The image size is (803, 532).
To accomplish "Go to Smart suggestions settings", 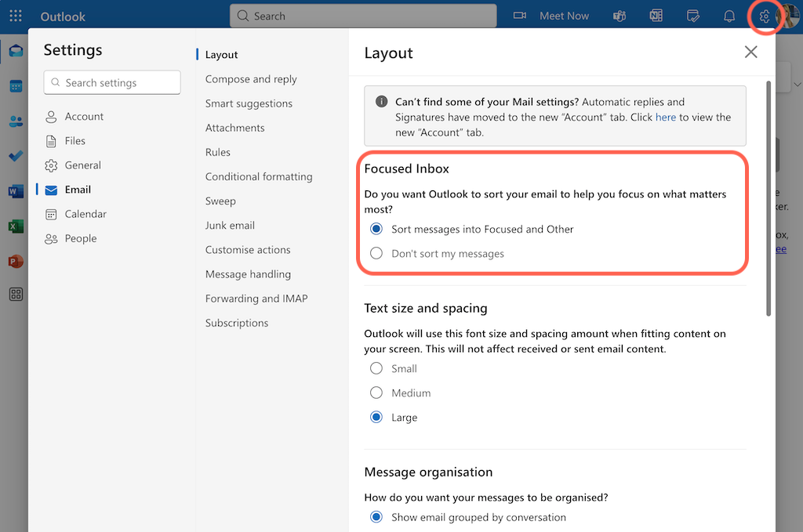I will pos(249,103).
